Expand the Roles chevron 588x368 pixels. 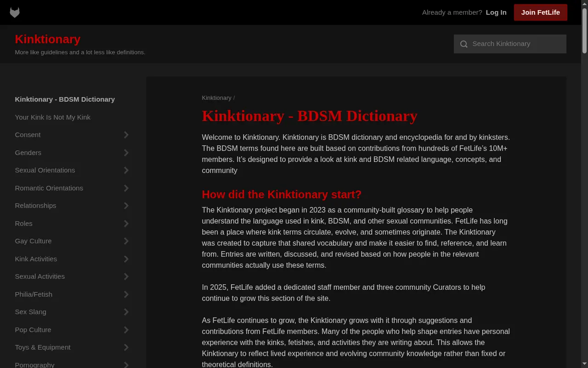126,224
